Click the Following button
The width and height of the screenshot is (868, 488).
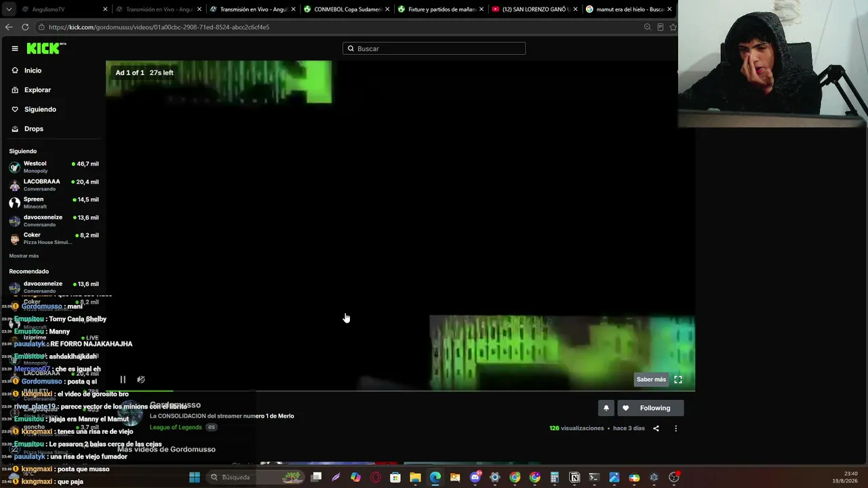[650, 408]
